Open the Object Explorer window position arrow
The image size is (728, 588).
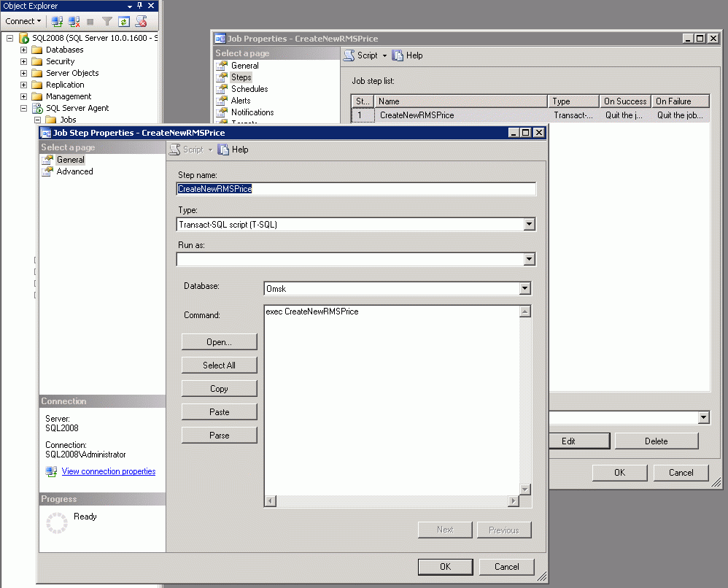click(x=130, y=6)
